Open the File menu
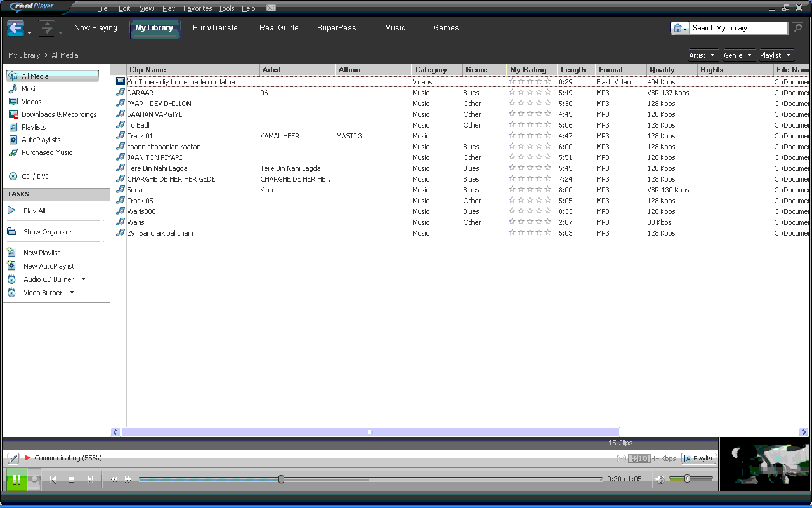The width and height of the screenshot is (812, 508). [x=102, y=8]
